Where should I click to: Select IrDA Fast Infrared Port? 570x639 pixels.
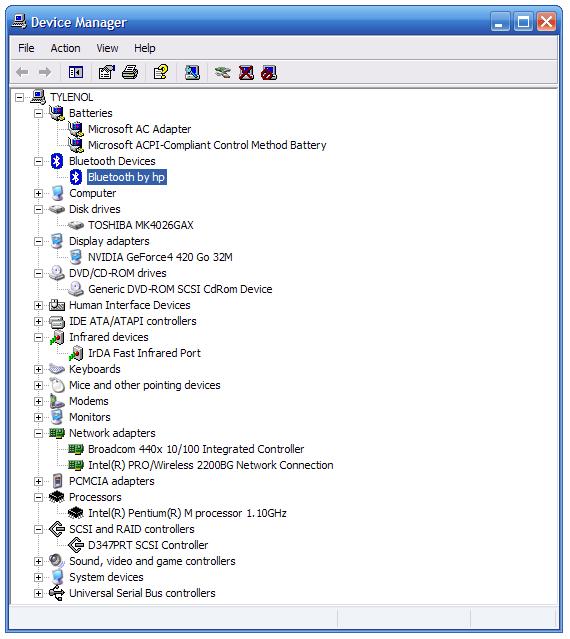[144, 353]
